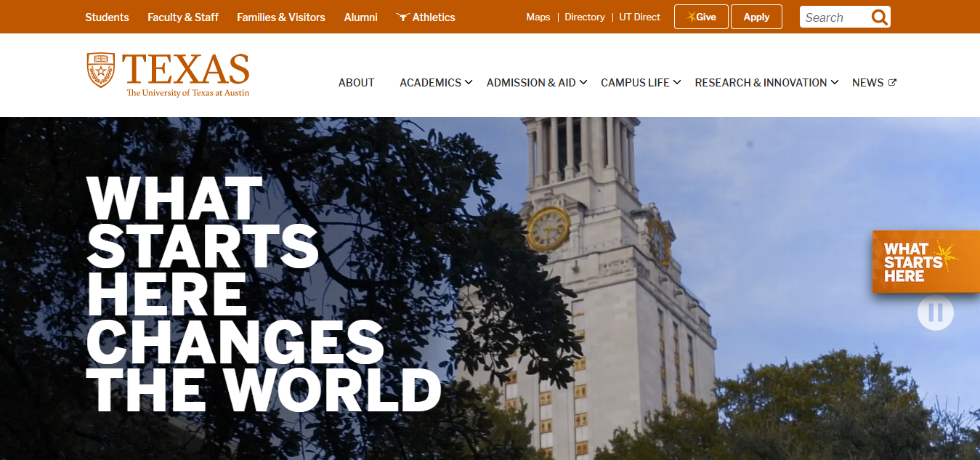Open the About menu item
The height and width of the screenshot is (460, 980).
[x=356, y=83]
